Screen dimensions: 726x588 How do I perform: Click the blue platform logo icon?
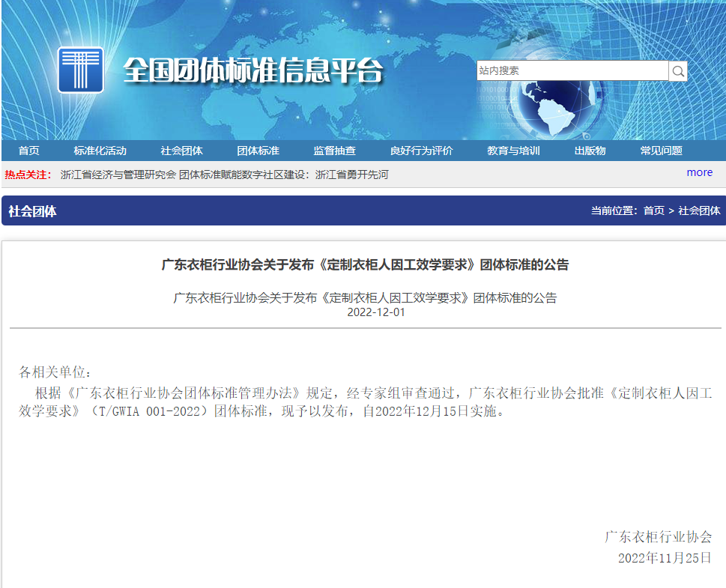pos(81,70)
